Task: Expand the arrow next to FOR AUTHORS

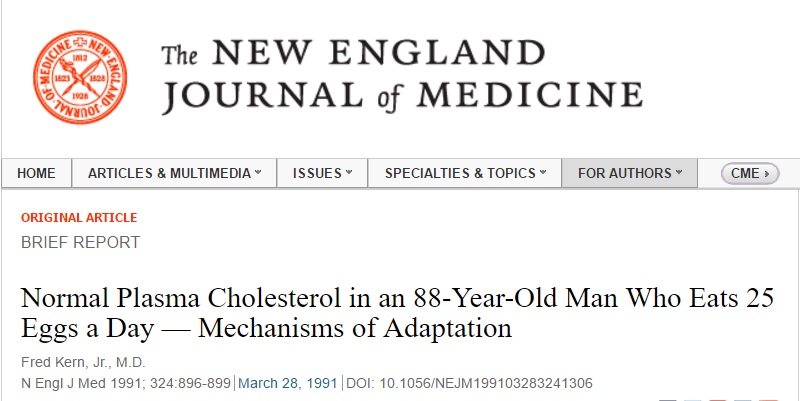Action: click(679, 173)
